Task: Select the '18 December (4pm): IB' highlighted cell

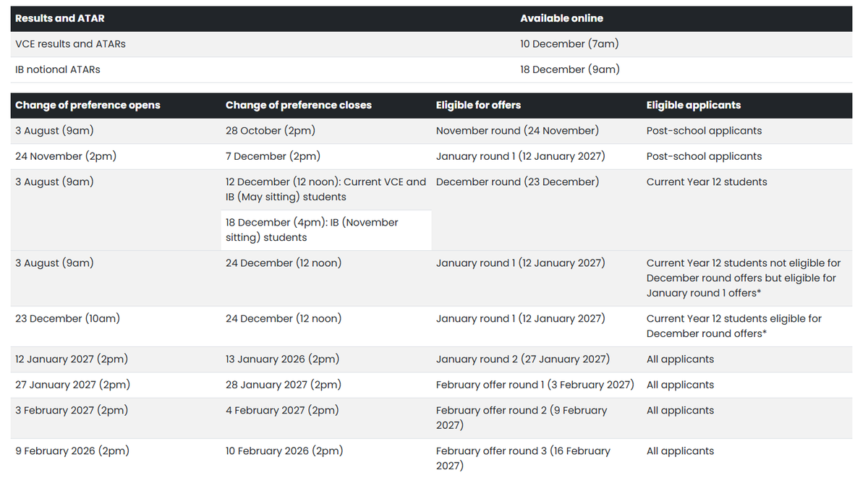Action: click(326, 230)
